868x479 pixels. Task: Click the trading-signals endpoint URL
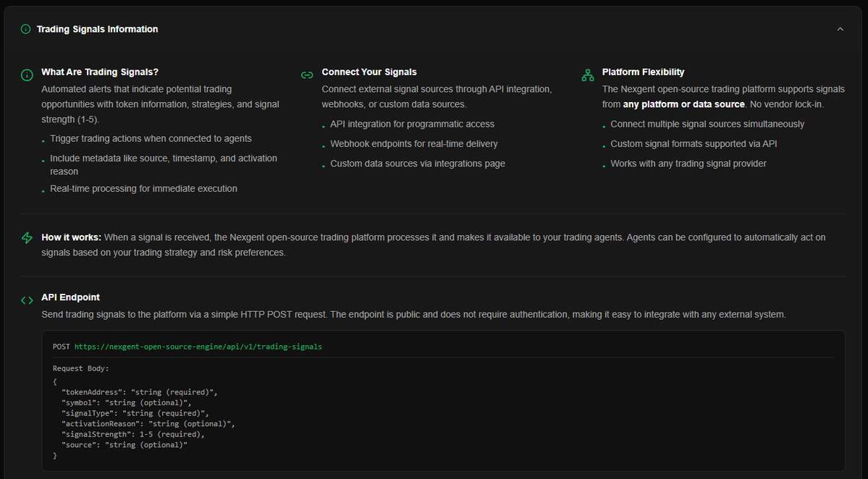(198, 347)
